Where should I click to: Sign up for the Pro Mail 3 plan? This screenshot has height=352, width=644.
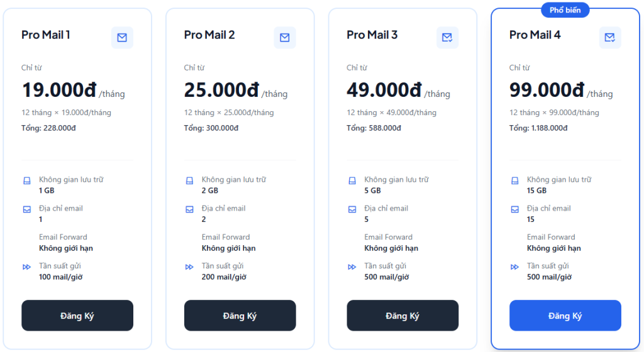pyautogui.click(x=402, y=316)
